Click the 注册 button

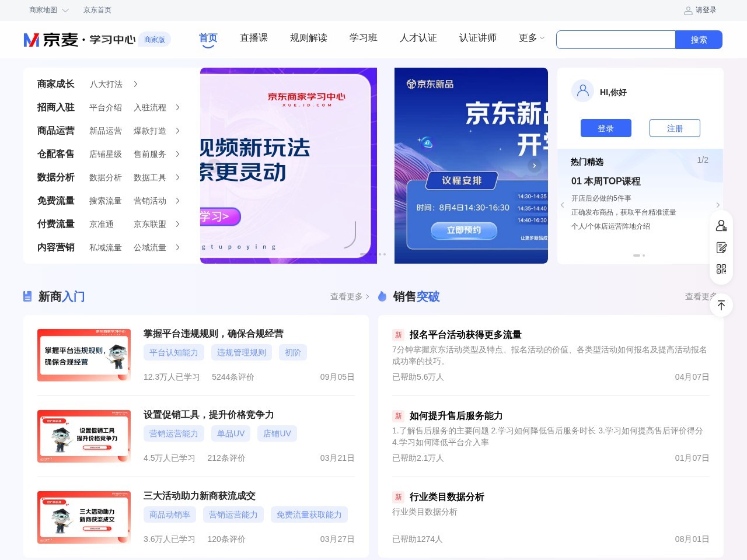(675, 128)
